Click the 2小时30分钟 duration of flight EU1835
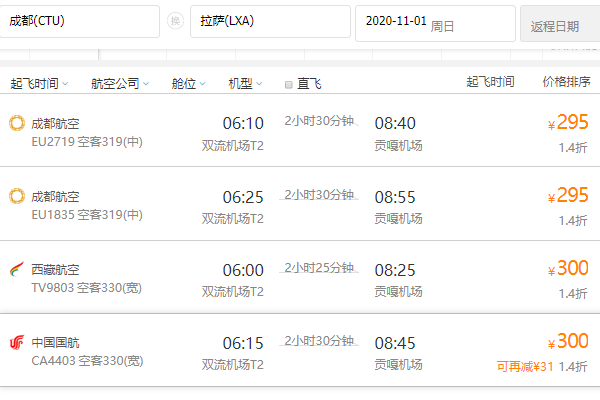Screen dimensions: 600x400 coord(319,194)
